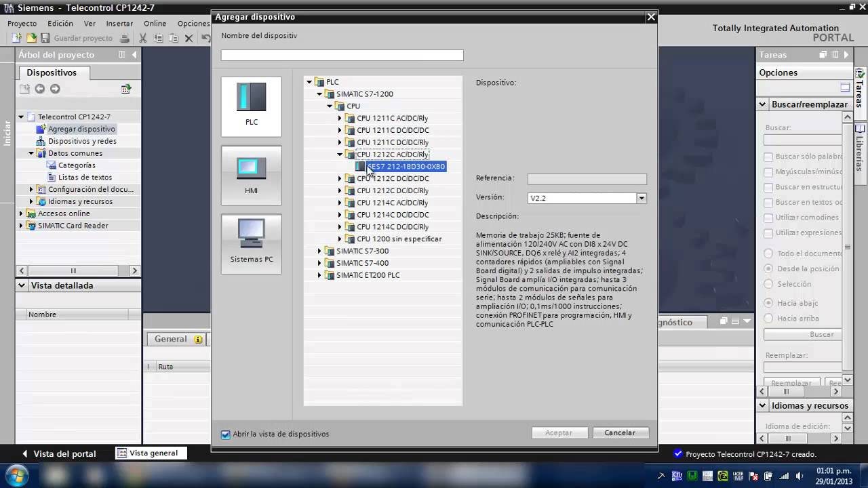Enable Buscar sólo palabra checkbox
Image resolution: width=868 pixels, height=488 pixels.
(768, 157)
